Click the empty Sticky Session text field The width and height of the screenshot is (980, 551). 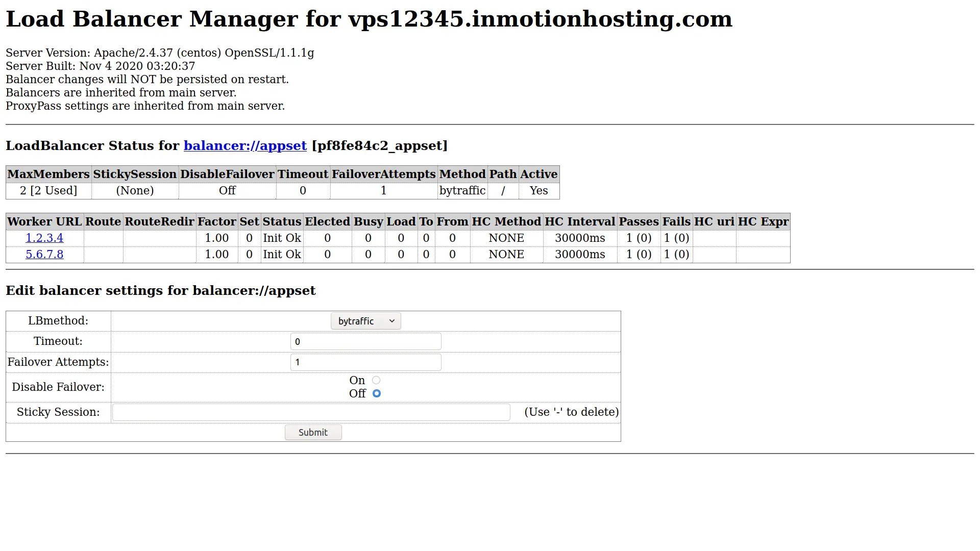311,412
